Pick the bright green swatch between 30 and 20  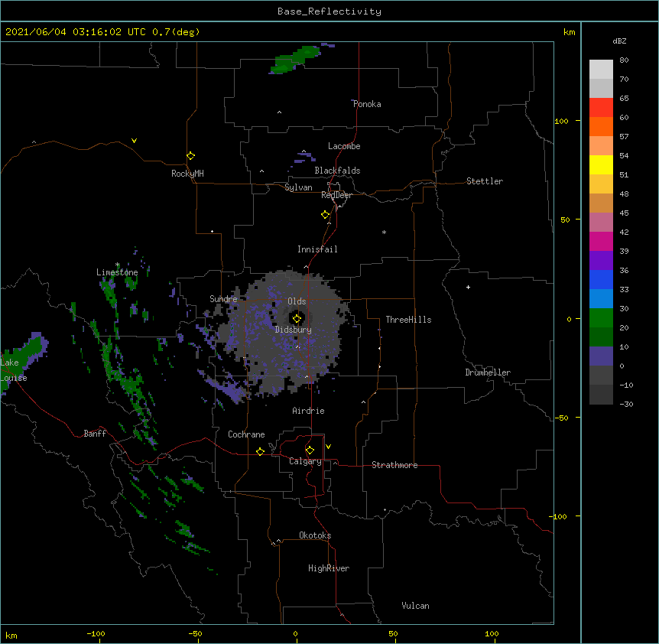pos(601,318)
